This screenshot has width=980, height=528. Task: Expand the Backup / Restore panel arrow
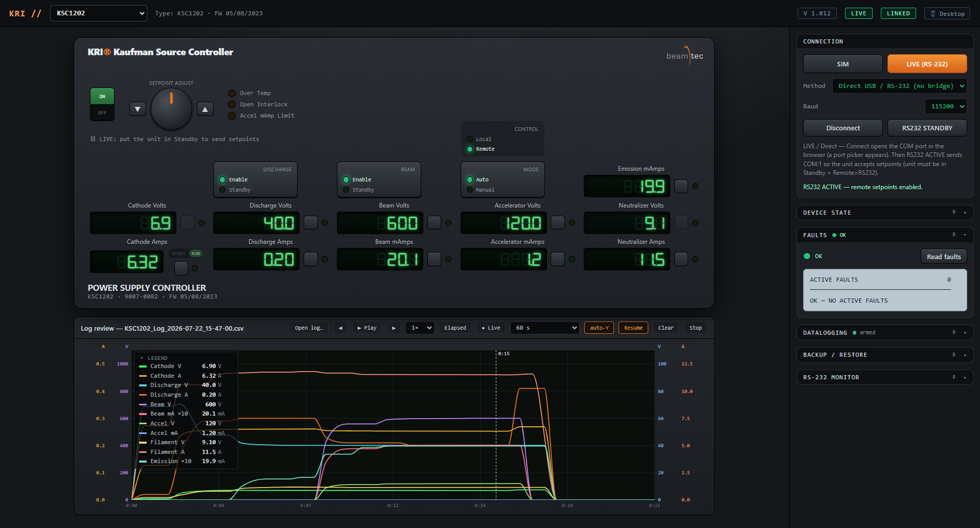pos(965,355)
